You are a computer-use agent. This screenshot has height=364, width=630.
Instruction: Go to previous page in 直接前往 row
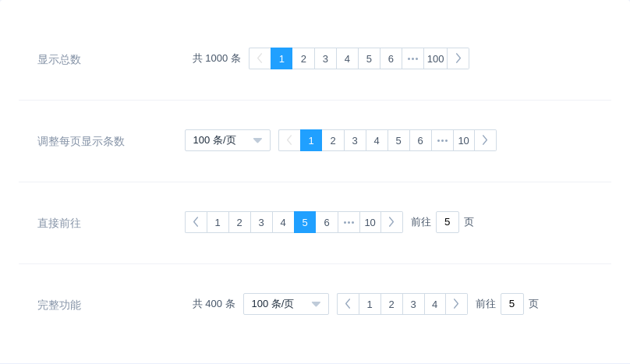pos(196,222)
